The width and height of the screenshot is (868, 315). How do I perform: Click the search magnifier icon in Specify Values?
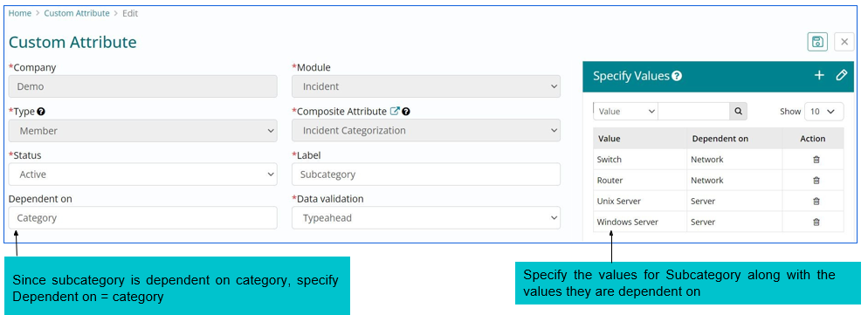click(x=738, y=112)
